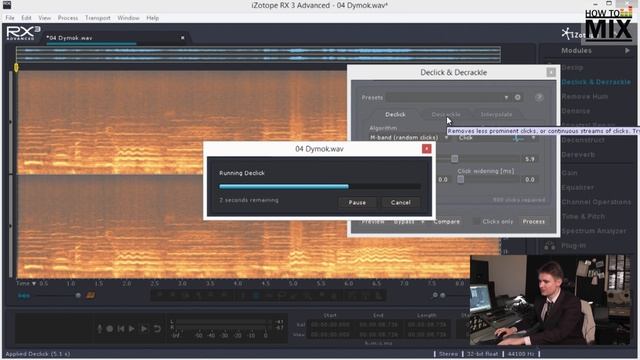This screenshot has width=640, height=360.
Task: Click the Click widening slider handle
Action: coord(460,179)
